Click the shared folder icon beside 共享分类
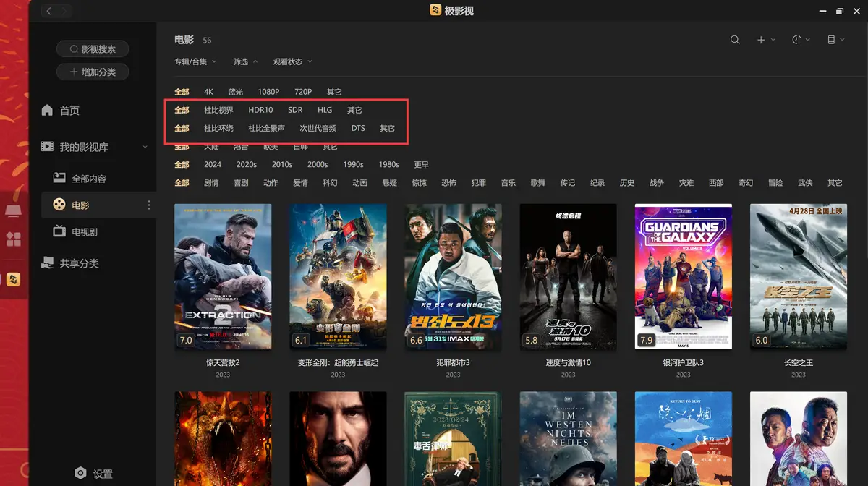 (x=48, y=263)
